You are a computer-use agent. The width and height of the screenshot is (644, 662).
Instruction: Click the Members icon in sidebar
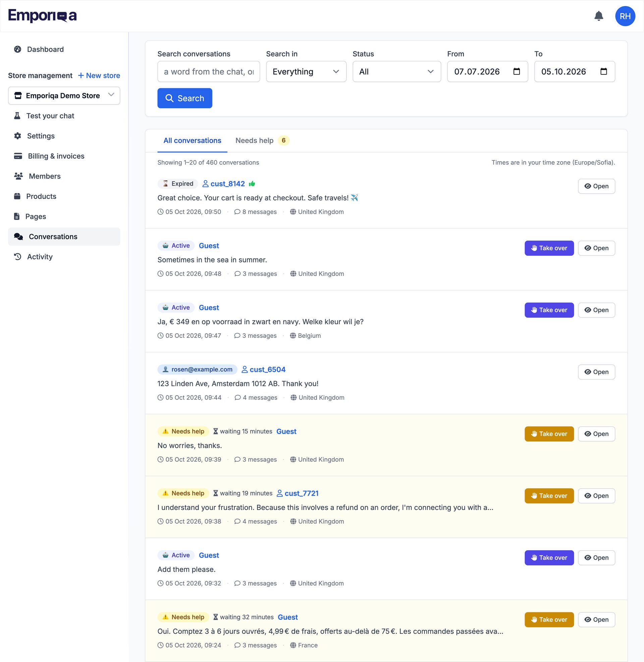click(18, 176)
